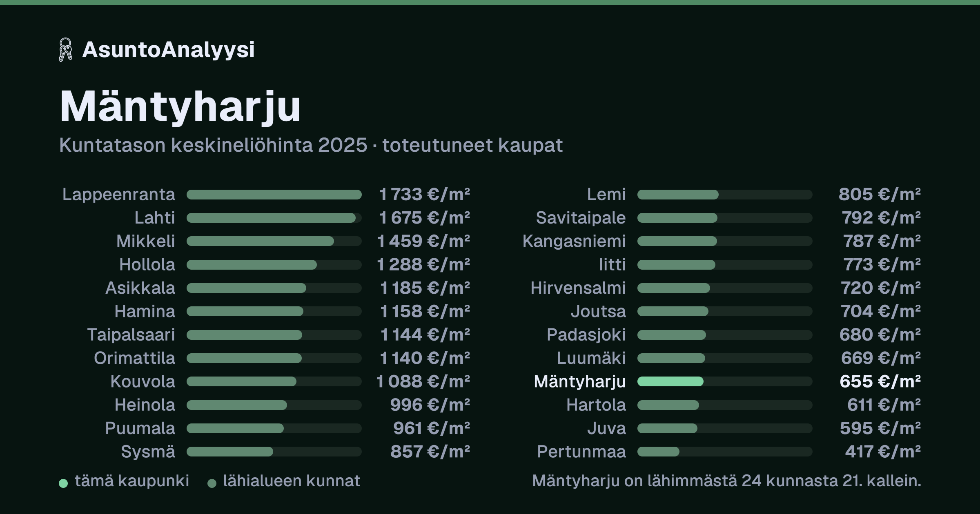Click the lähialueen kunnat legend label

point(292,481)
